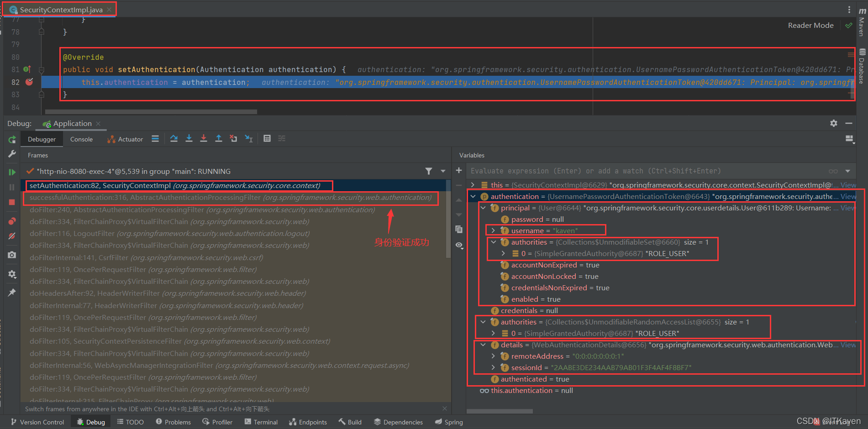Click the Step Over icon
This screenshot has width=868, height=429.
click(x=174, y=138)
